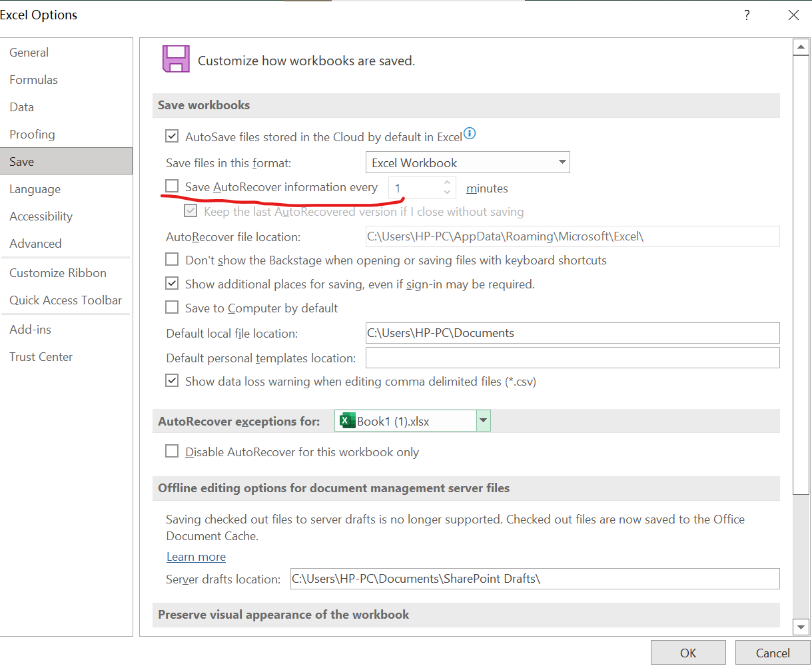
Task: Click the OK button
Action: click(x=688, y=653)
